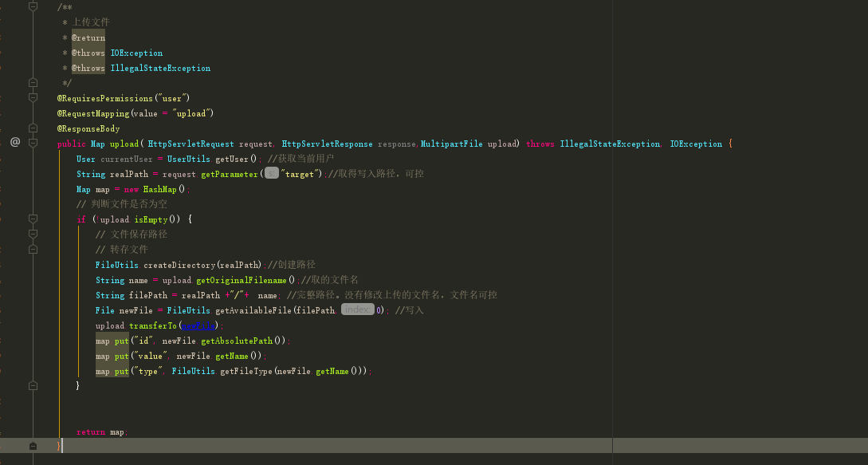This screenshot has height=465, width=868.
Task: Click IOException at the end of the method signature
Action: tap(696, 144)
